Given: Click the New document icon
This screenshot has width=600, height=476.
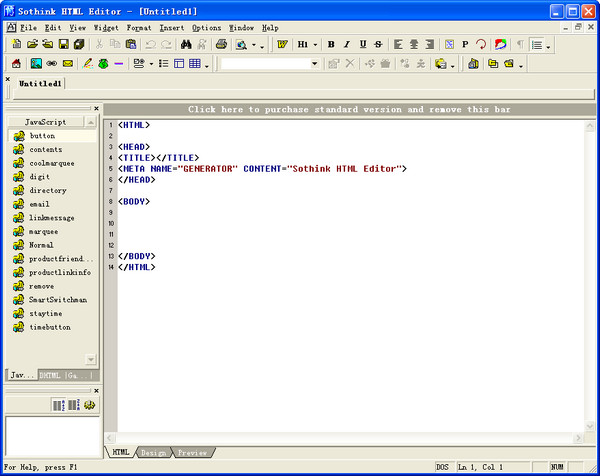Looking at the screenshot, I should [17, 45].
